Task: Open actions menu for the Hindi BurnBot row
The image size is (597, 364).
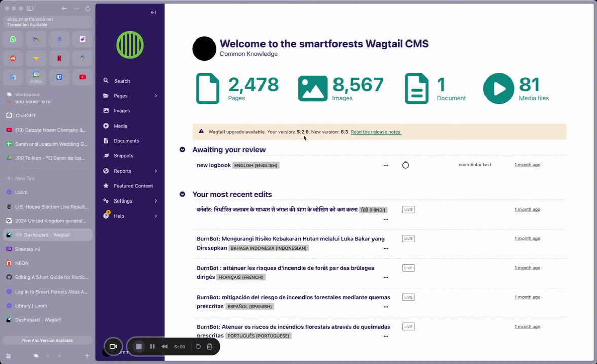Action: click(x=386, y=219)
